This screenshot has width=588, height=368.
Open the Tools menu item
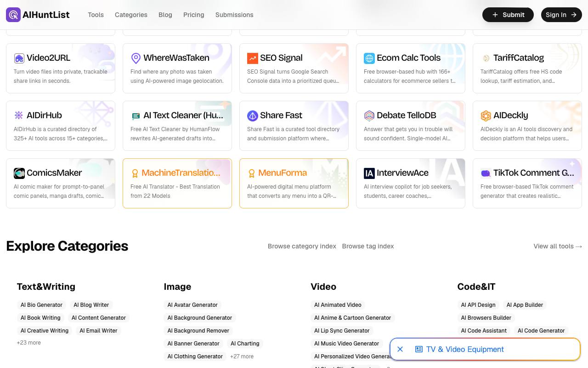[96, 15]
